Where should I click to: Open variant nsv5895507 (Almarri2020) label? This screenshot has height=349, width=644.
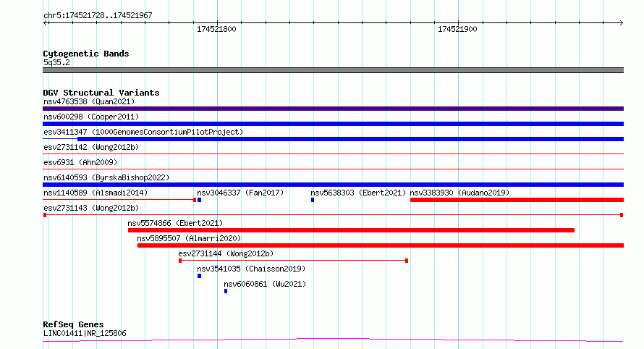coord(189,238)
